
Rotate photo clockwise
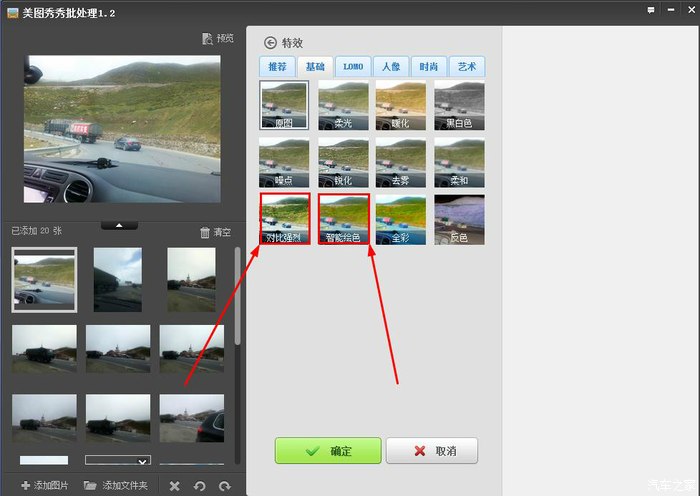coord(224,486)
